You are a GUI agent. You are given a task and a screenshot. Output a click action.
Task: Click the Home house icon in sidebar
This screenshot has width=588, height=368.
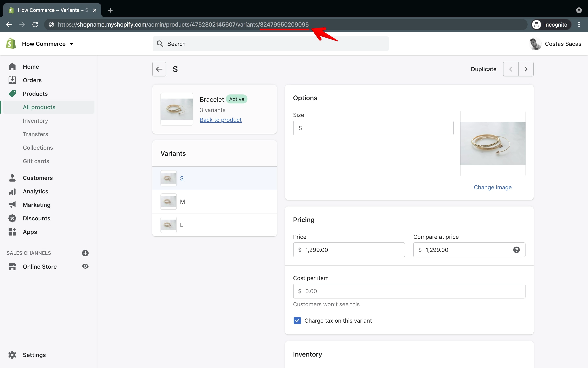point(12,67)
